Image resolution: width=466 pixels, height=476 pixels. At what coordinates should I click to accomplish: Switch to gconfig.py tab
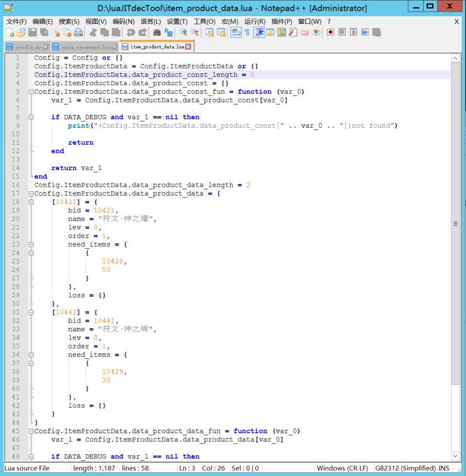coord(28,47)
